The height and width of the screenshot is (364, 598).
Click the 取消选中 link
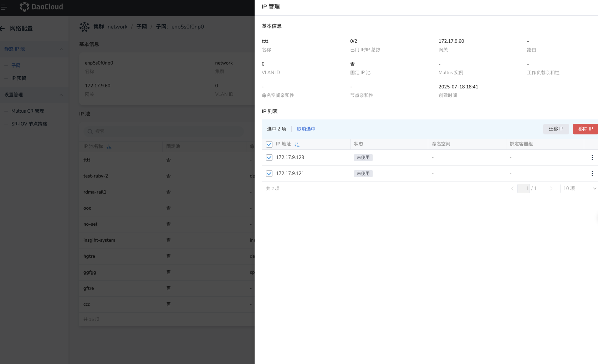[306, 129]
